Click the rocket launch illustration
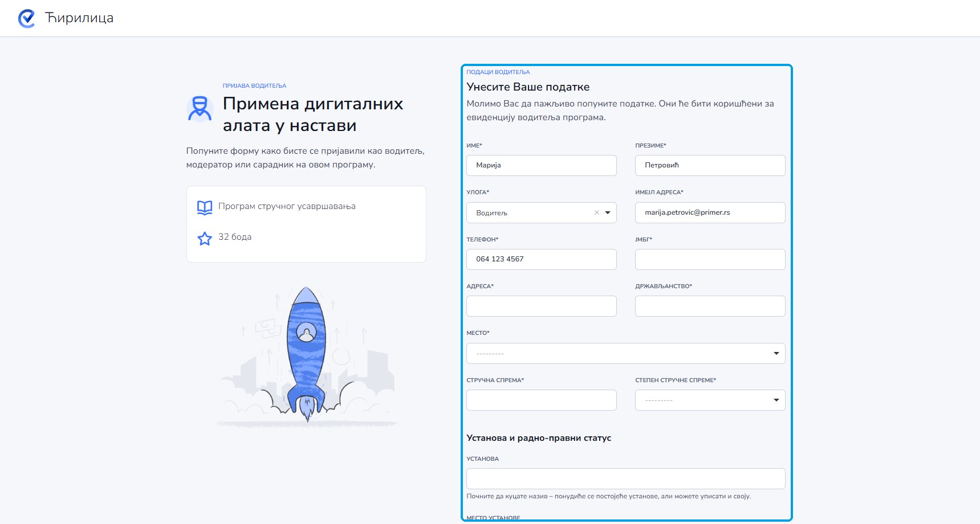Viewport: 980px width, 524px height. point(307,353)
